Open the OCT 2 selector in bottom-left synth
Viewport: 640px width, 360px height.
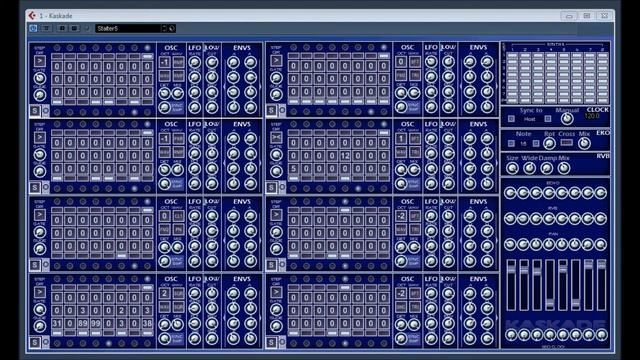pos(164,293)
